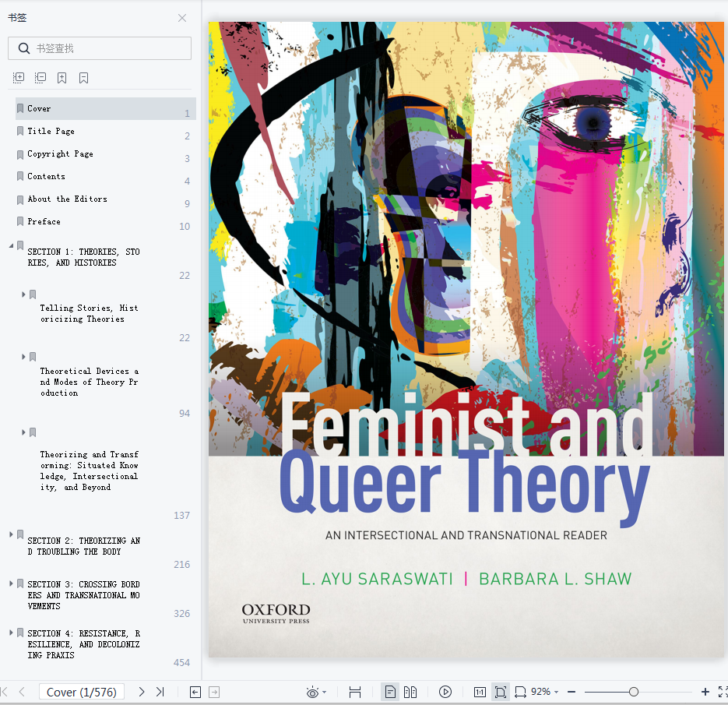
Task: Click the magnifier icon in bookmark search
Action: pos(23,48)
